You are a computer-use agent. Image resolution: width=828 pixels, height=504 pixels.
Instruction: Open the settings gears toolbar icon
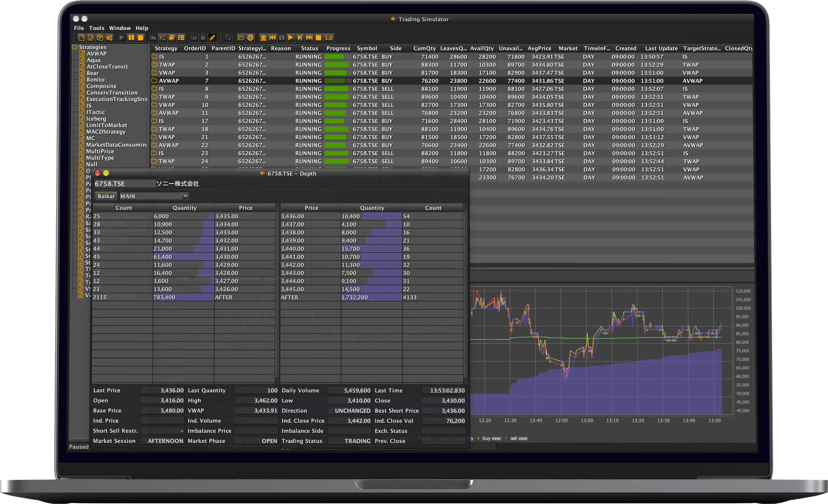[109, 38]
